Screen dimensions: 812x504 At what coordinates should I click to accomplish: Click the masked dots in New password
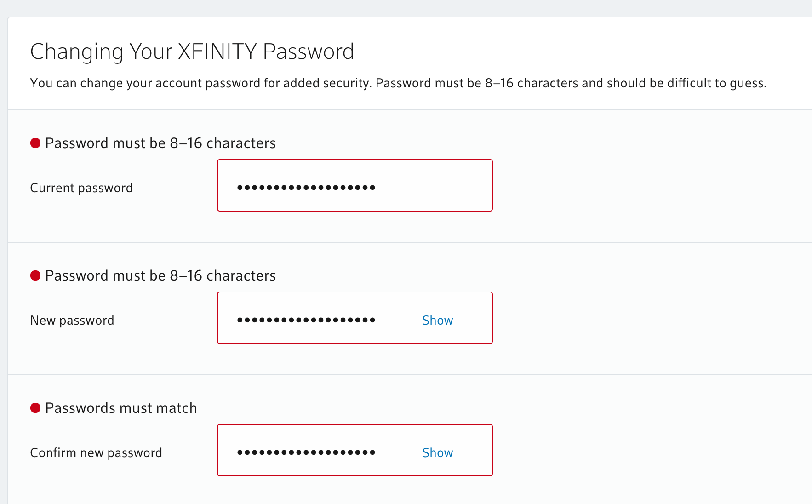306,320
